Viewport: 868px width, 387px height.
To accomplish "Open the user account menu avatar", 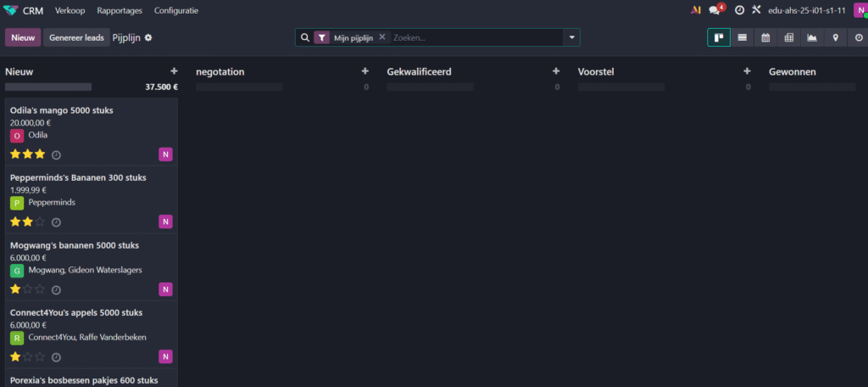I will point(860,10).
